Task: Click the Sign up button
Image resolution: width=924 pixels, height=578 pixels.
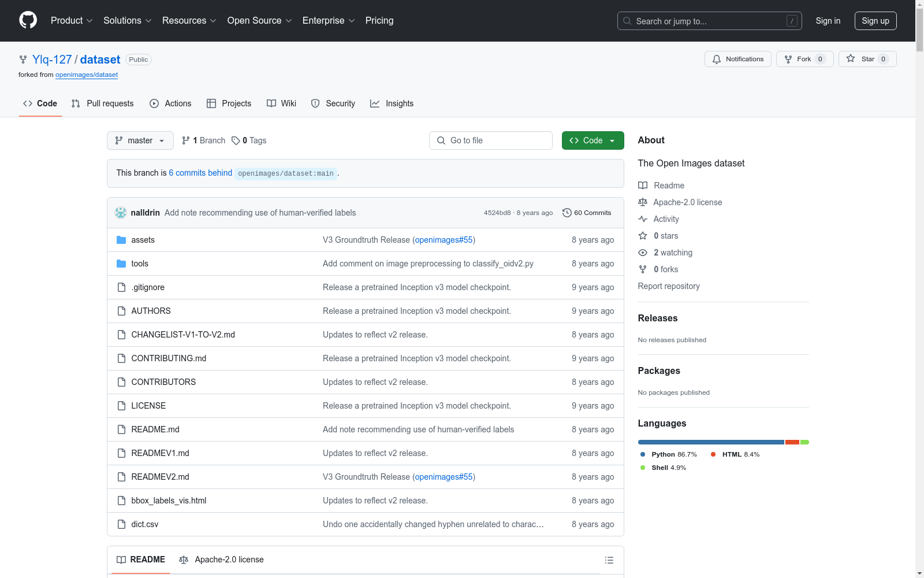Action: click(x=875, y=21)
